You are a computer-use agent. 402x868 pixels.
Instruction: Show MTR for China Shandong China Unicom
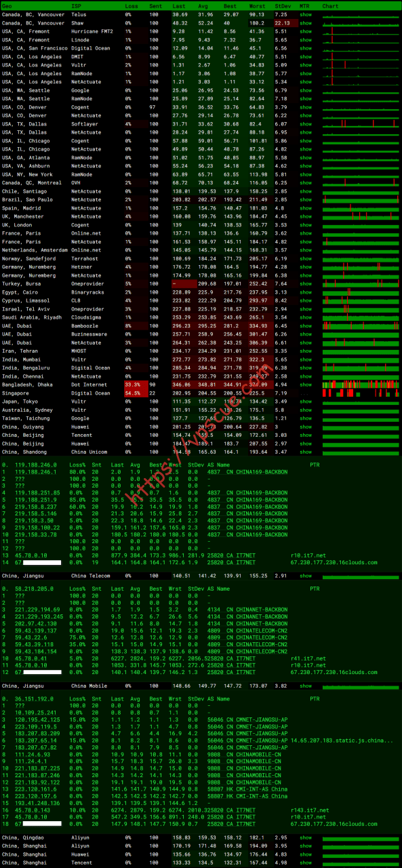(306, 452)
